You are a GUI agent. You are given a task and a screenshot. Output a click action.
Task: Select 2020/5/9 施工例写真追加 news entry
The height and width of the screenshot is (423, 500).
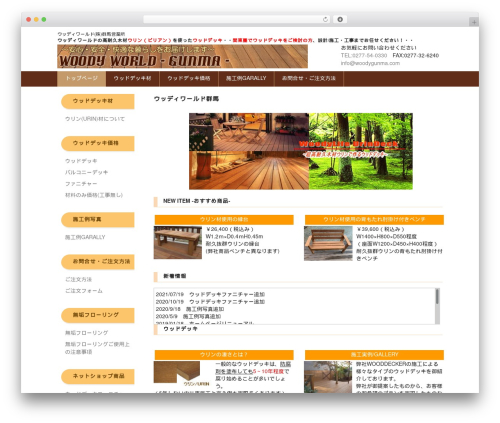(x=188, y=316)
